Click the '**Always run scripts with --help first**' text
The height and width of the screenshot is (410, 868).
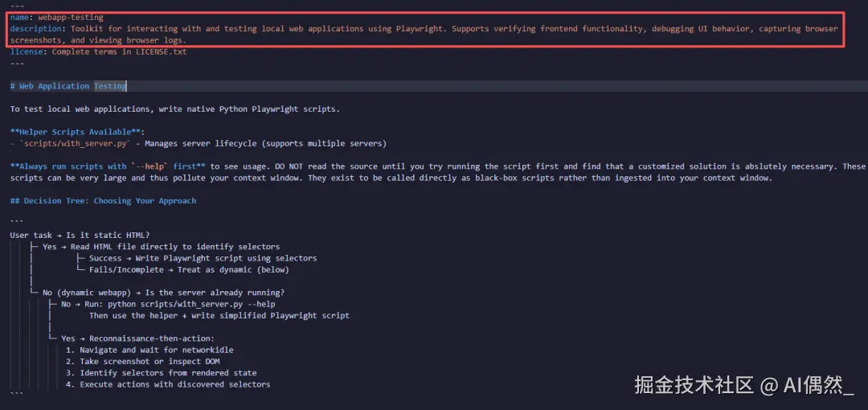tap(108, 166)
